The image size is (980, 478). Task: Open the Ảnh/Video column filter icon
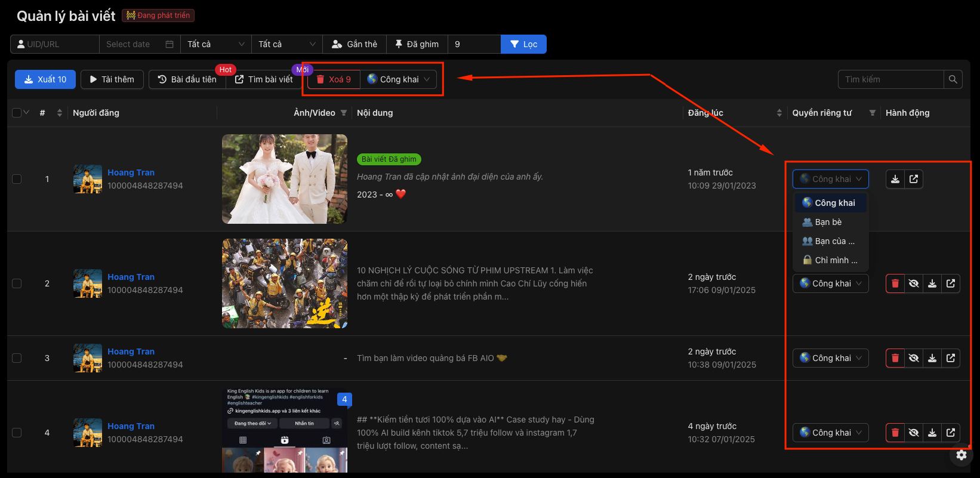344,113
